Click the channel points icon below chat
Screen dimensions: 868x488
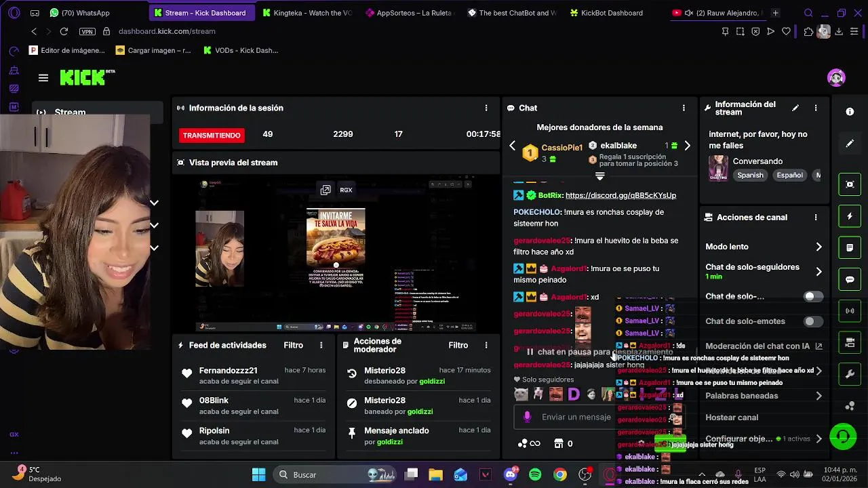[530, 443]
